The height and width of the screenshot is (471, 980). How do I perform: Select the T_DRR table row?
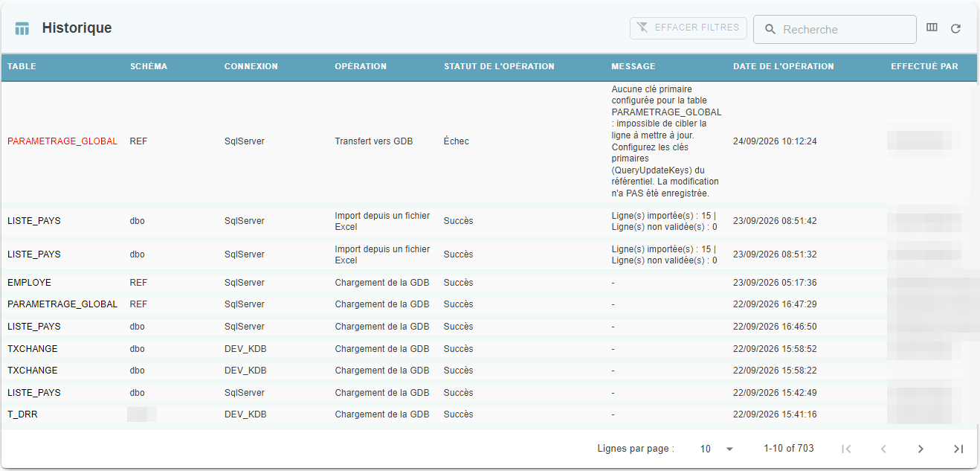[490, 414]
